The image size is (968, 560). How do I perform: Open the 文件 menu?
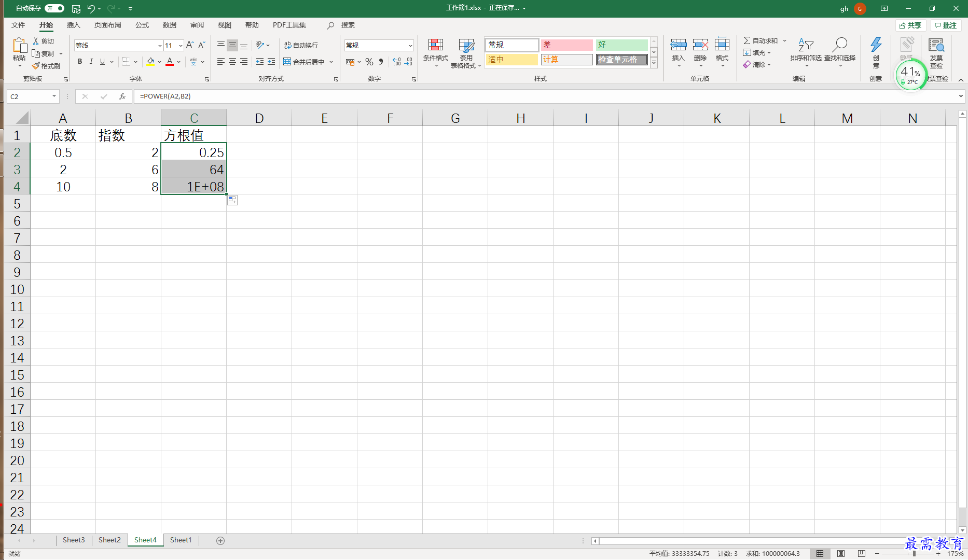[x=18, y=25]
